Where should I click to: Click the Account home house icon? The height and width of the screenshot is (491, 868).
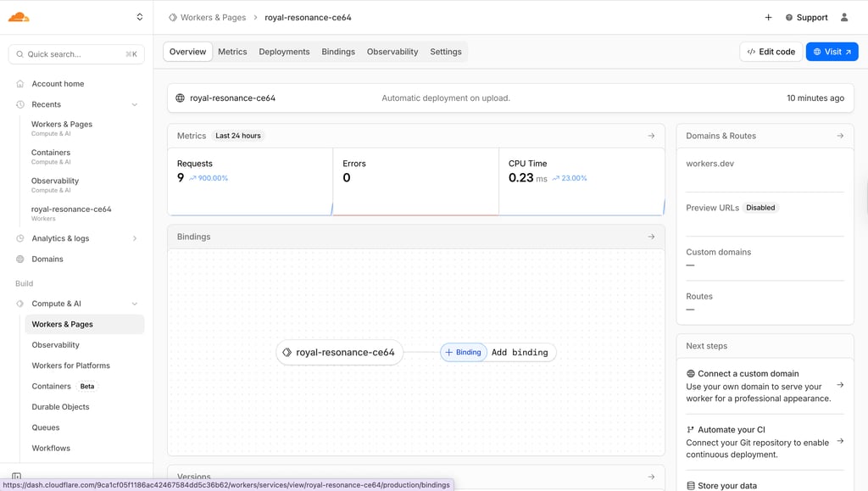[x=20, y=84]
